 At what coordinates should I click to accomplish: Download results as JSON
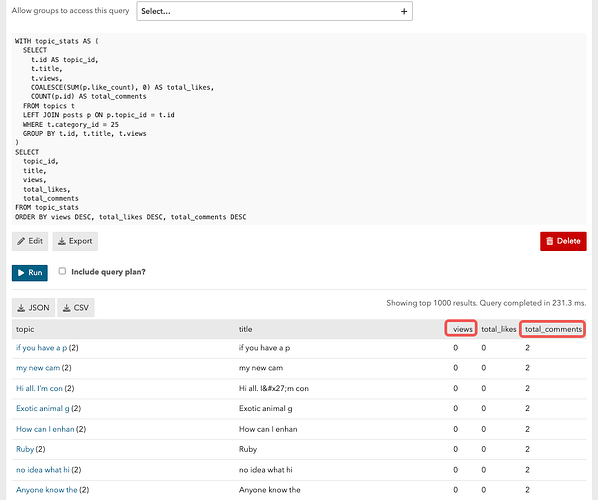(34, 308)
